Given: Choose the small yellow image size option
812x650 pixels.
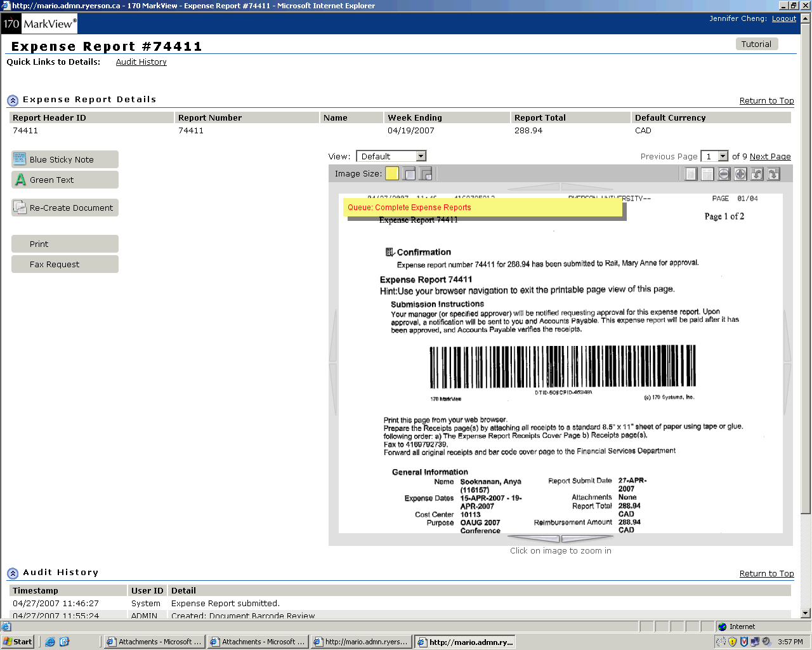Looking at the screenshot, I should pyautogui.click(x=392, y=174).
